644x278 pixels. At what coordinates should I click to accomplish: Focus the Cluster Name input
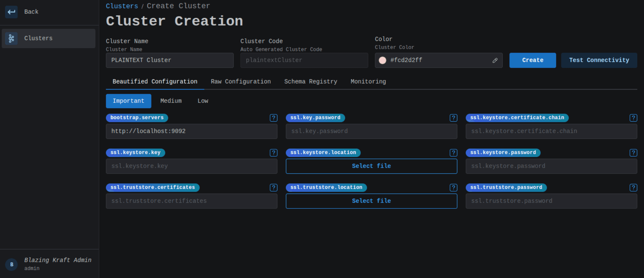(x=170, y=60)
